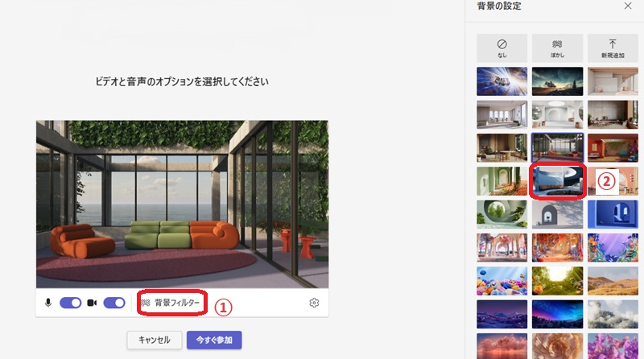Screen dimensions: 644x359
Task: Click the camera icon
Action: click(x=92, y=303)
